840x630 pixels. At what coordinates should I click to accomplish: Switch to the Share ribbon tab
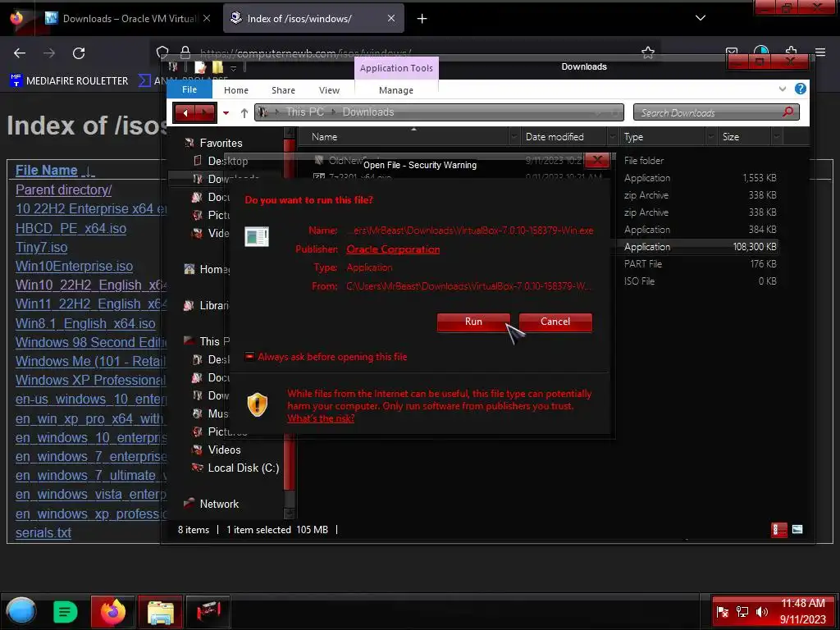tap(283, 90)
